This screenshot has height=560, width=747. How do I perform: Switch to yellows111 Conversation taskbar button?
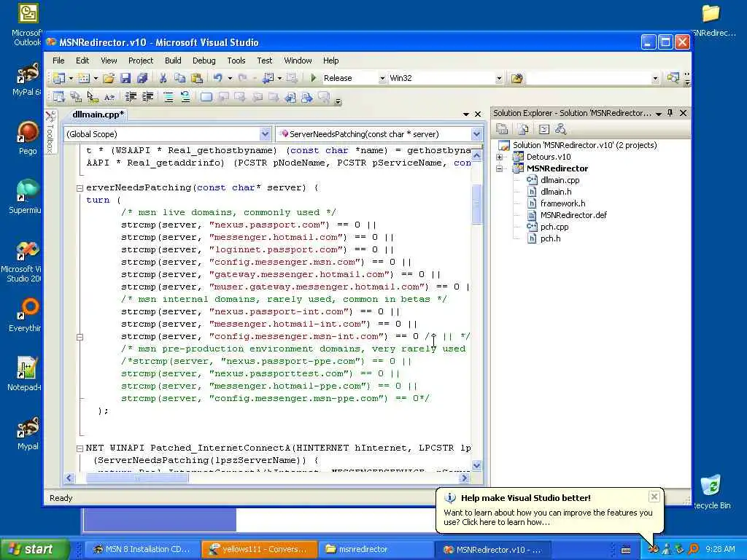[x=260, y=550]
